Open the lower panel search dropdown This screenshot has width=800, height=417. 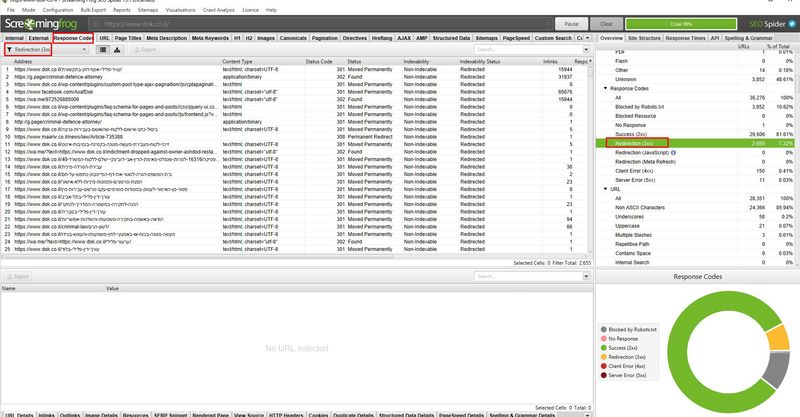(x=586, y=276)
